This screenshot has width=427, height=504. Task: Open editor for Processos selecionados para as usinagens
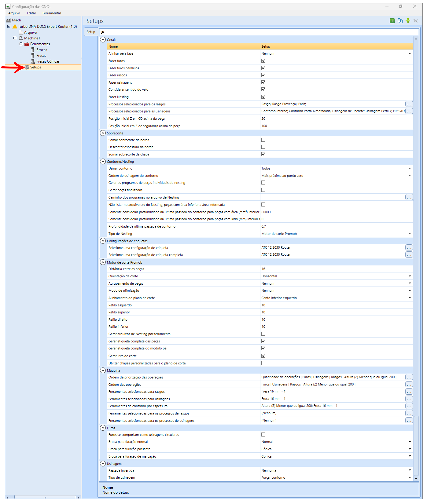[x=409, y=111]
